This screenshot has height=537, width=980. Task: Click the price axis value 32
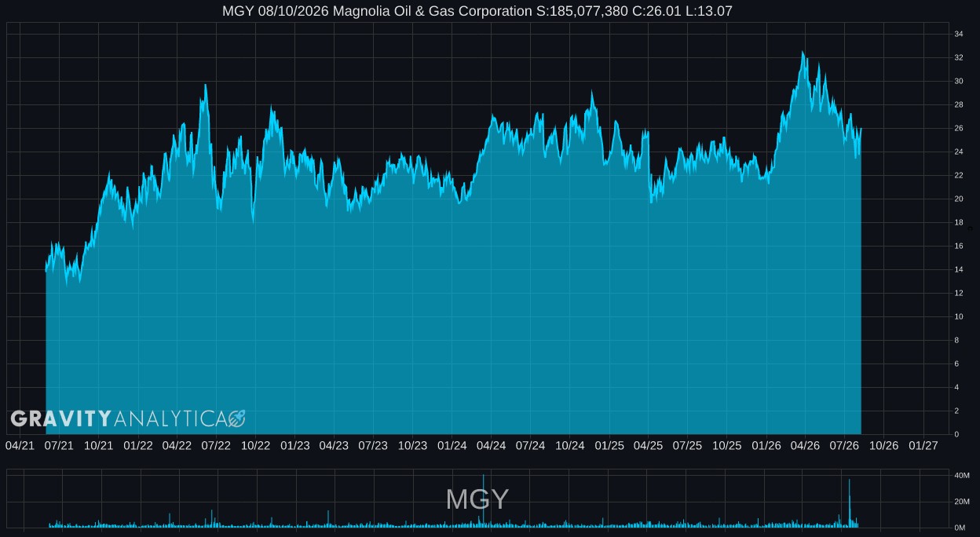[x=959, y=57]
